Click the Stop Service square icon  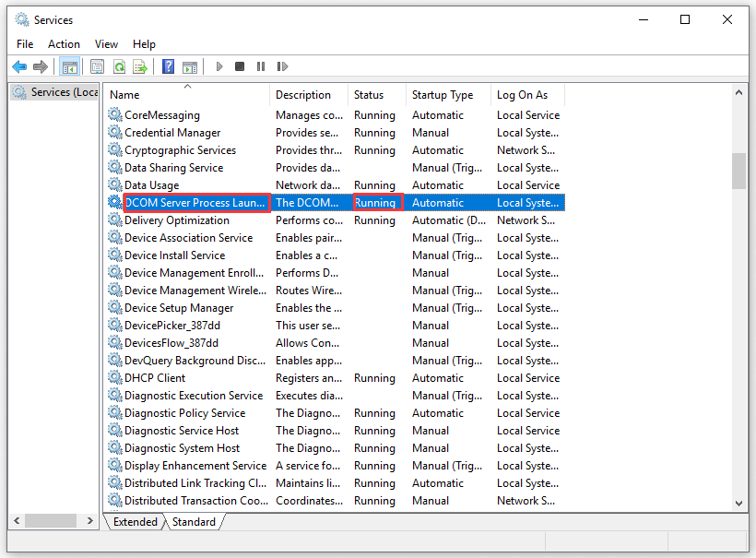(x=240, y=66)
